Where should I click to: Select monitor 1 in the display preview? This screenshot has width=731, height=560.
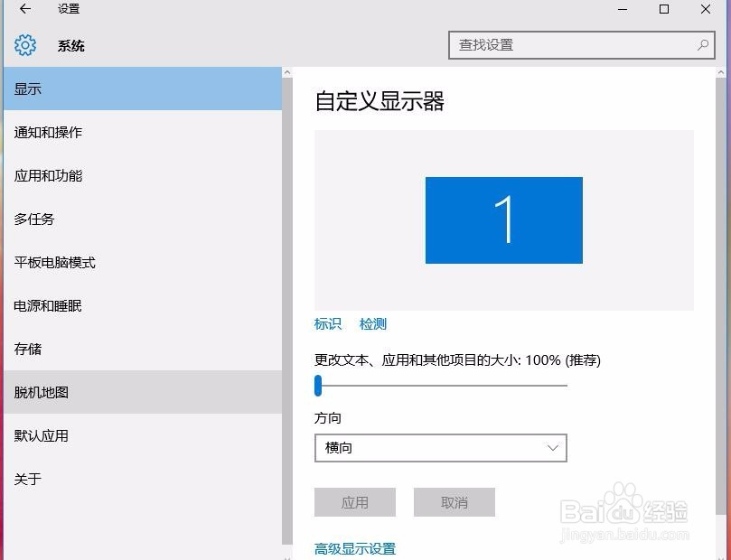click(503, 219)
